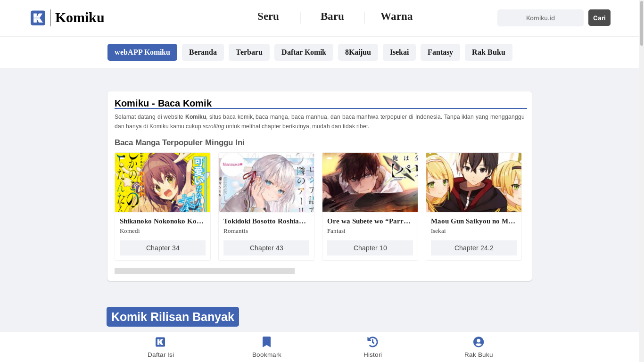644x362 pixels.
Task: Click the Romantis genre label
Action: (x=236, y=231)
